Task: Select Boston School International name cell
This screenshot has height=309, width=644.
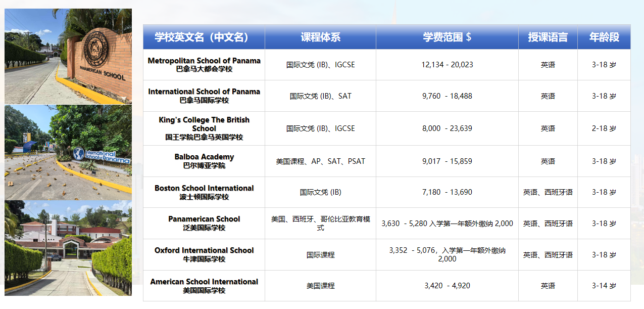Action: (204, 192)
